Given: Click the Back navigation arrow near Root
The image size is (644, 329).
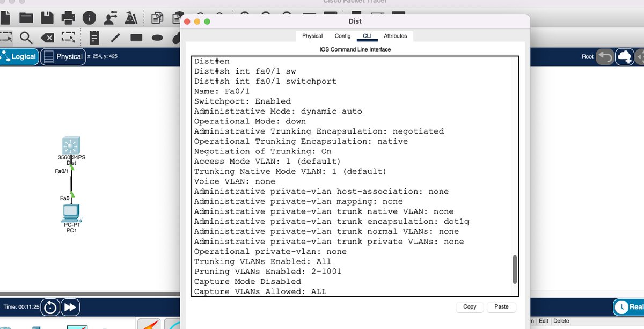Looking at the screenshot, I should pyautogui.click(x=605, y=56).
